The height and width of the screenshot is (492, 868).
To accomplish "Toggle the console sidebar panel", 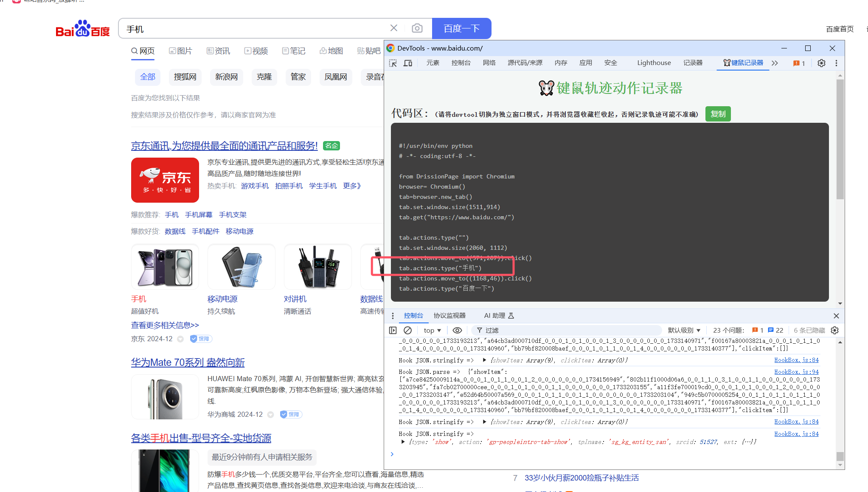I will tap(393, 330).
